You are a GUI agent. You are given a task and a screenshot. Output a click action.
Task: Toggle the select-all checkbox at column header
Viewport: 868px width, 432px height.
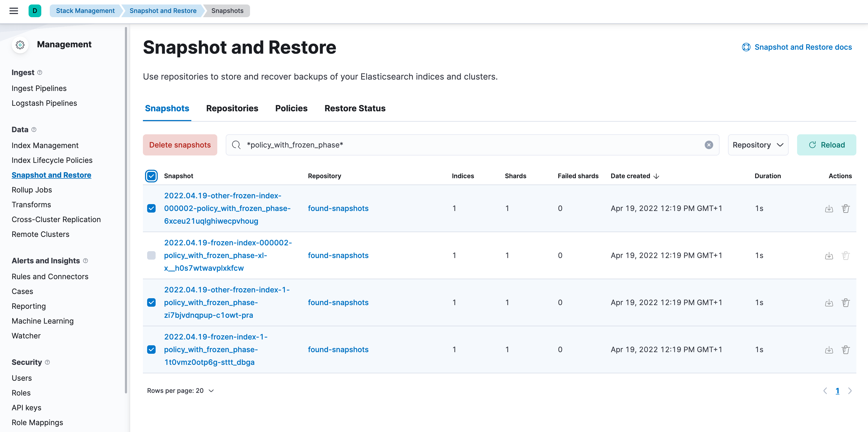[152, 176]
